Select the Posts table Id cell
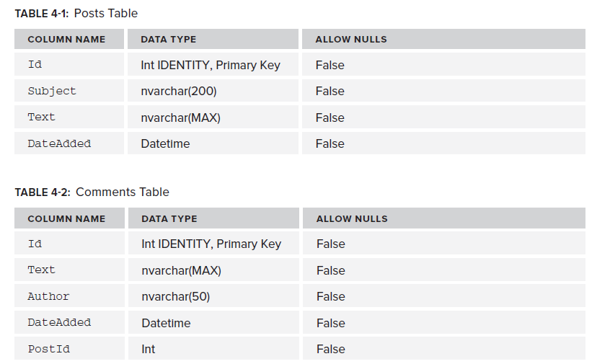This screenshot has height=364, width=610. tap(35, 65)
